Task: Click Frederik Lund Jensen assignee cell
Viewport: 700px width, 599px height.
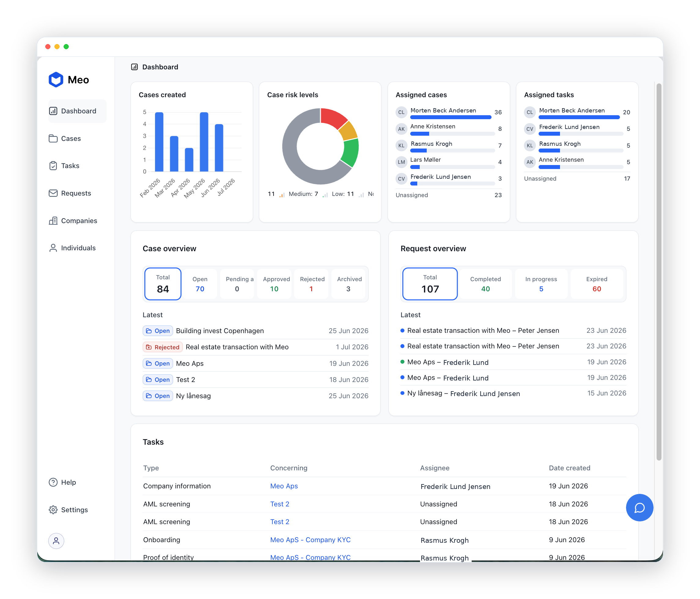Action: (x=455, y=486)
